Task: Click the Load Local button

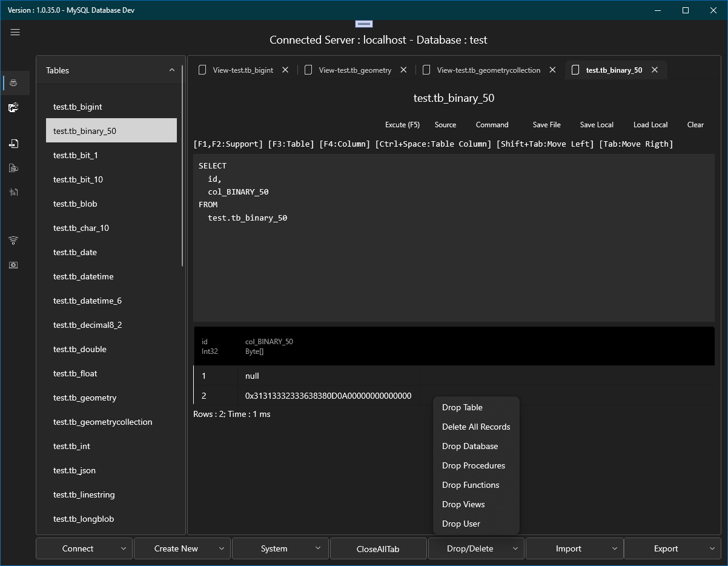Action: [650, 125]
